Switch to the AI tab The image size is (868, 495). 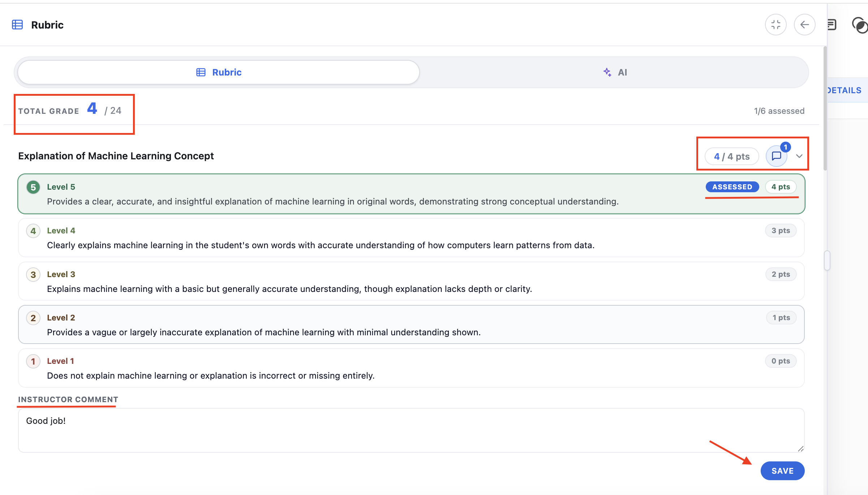[x=614, y=72]
